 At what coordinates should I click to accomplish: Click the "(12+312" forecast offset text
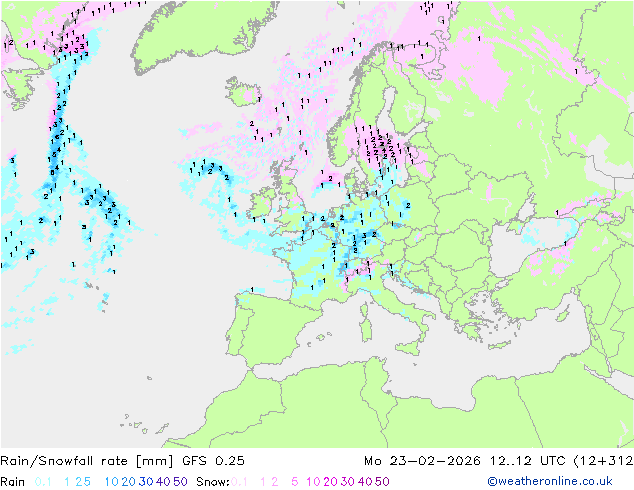click(x=603, y=461)
